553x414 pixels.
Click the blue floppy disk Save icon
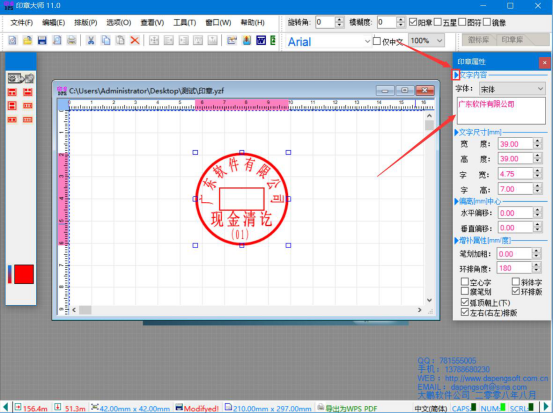[42, 40]
